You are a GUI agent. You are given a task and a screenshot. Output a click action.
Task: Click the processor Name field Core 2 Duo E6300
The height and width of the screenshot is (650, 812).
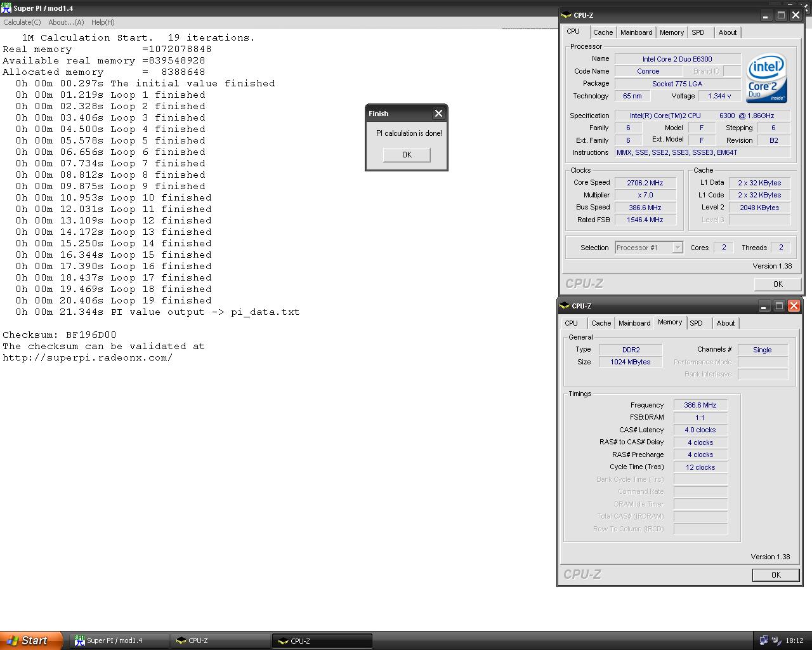[678, 59]
